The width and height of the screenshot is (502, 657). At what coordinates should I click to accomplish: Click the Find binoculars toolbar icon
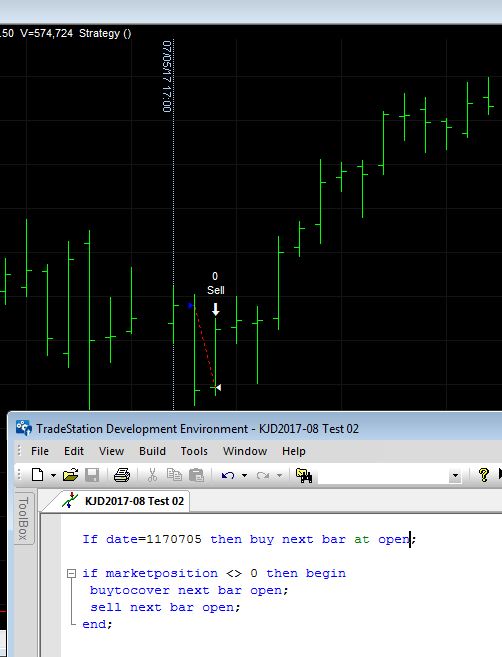[x=304, y=475]
